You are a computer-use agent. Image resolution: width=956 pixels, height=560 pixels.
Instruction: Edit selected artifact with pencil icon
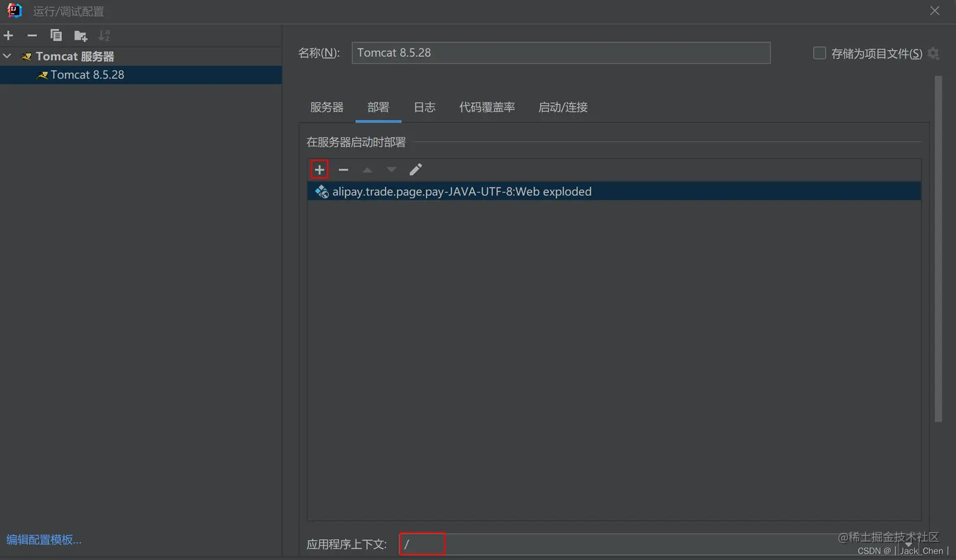coord(415,169)
